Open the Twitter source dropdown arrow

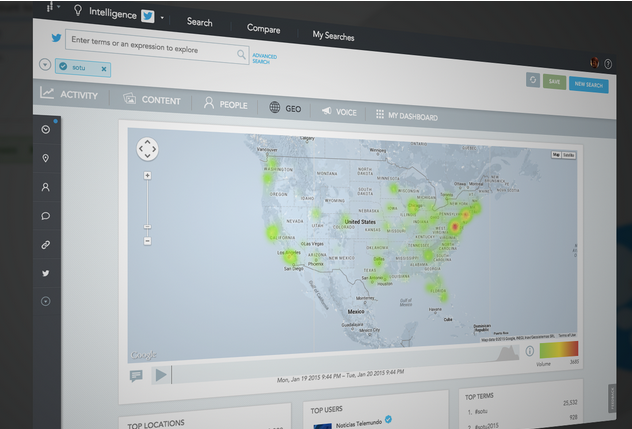[162, 18]
